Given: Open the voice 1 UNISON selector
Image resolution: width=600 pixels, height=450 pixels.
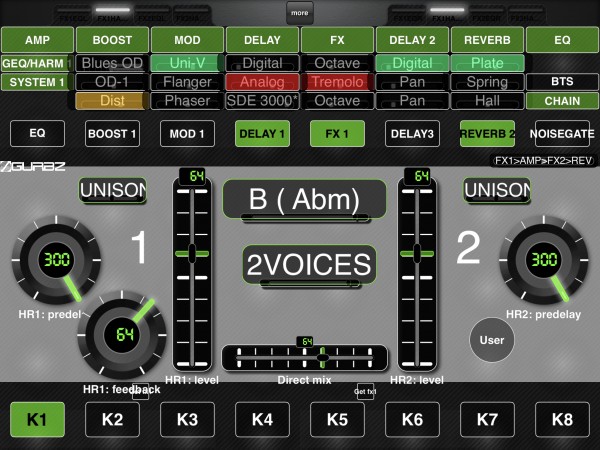Looking at the screenshot, I should coord(112,190).
